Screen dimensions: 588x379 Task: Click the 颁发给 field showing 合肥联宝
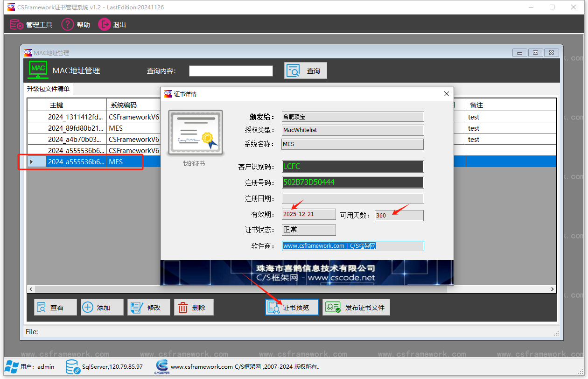pyautogui.click(x=353, y=117)
